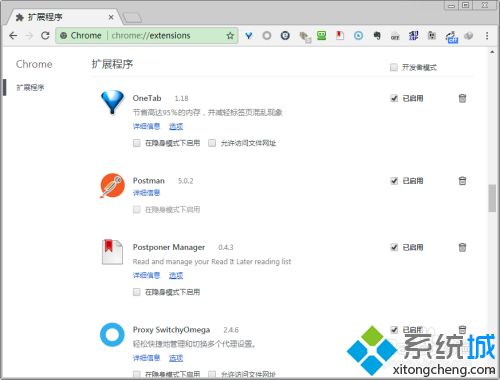Select the extensions item in the left sidebar
The height and width of the screenshot is (380, 500).
tap(30, 88)
